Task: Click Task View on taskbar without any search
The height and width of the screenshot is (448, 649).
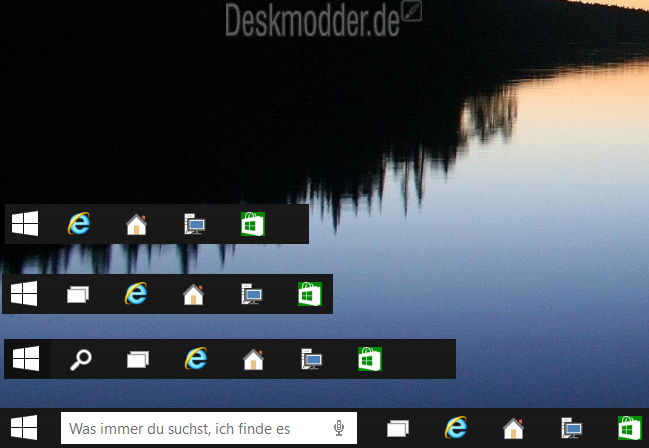Action: click(78, 295)
